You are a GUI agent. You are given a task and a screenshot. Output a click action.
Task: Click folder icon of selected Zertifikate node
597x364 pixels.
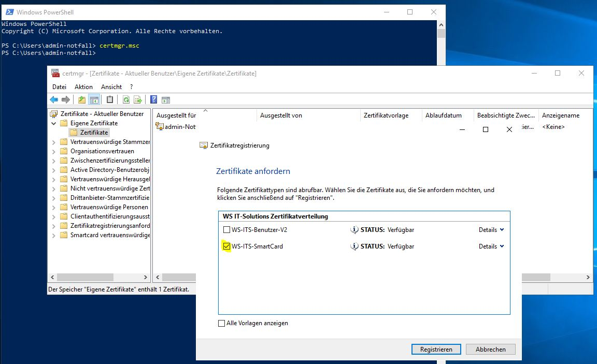click(74, 133)
